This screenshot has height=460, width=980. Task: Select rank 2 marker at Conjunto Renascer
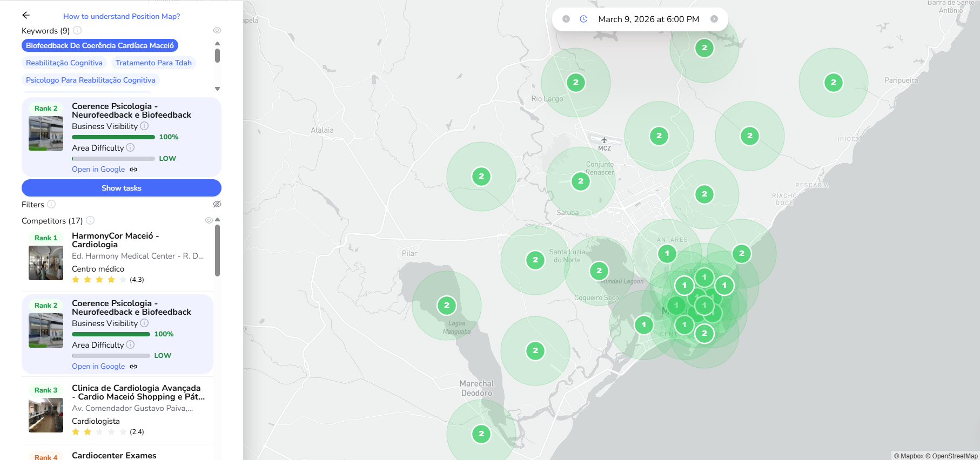(581, 181)
